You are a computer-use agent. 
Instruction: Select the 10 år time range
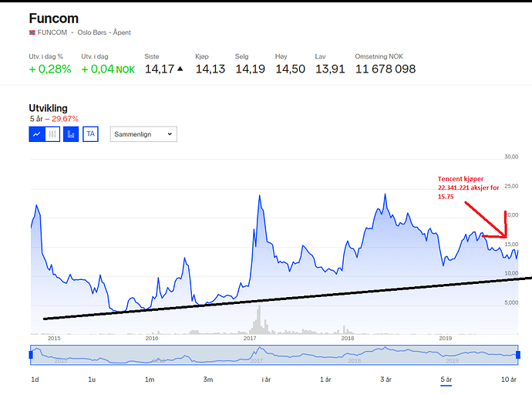pyautogui.click(x=509, y=380)
